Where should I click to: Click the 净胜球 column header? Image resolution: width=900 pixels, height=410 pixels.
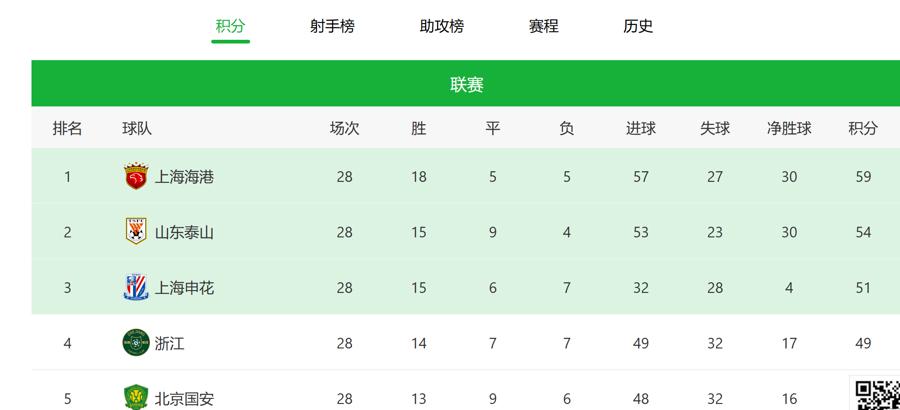pos(789,128)
